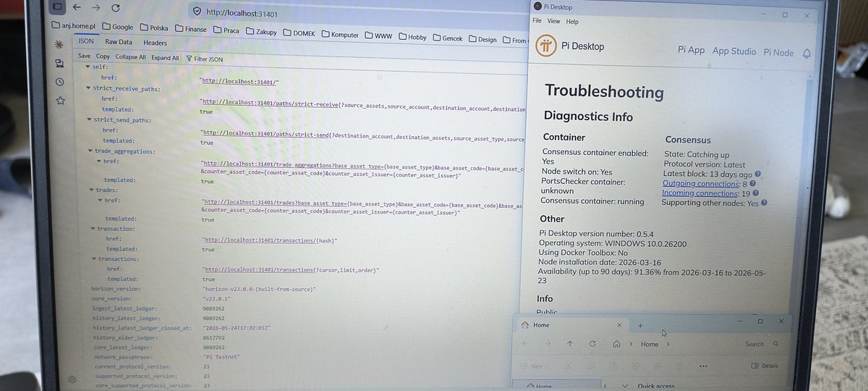Image resolution: width=868 pixels, height=391 pixels.
Task: Focus the address bar showing http://localhost:31401
Action: tap(242, 13)
